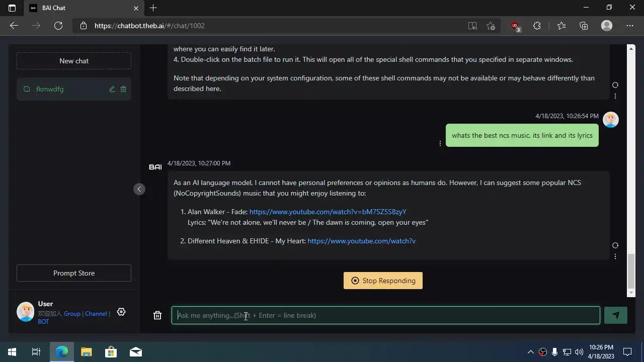
Task: Click the user avatar beside the green message
Action: 611,120
